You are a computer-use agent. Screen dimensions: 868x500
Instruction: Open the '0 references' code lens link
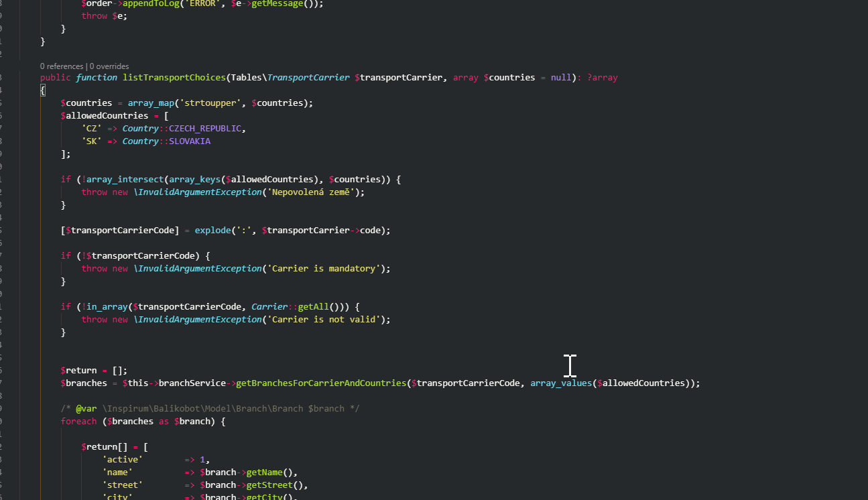(62, 66)
